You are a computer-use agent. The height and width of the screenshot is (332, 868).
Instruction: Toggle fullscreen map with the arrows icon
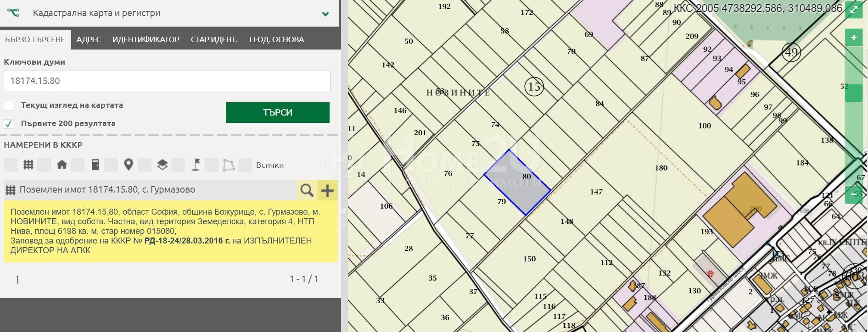[x=853, y=10]
